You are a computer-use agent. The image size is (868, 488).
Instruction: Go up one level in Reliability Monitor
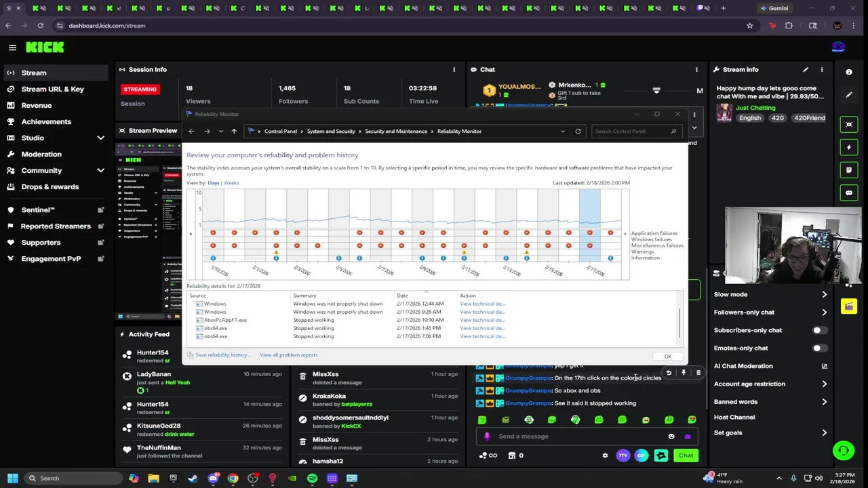tap(234, 131)
